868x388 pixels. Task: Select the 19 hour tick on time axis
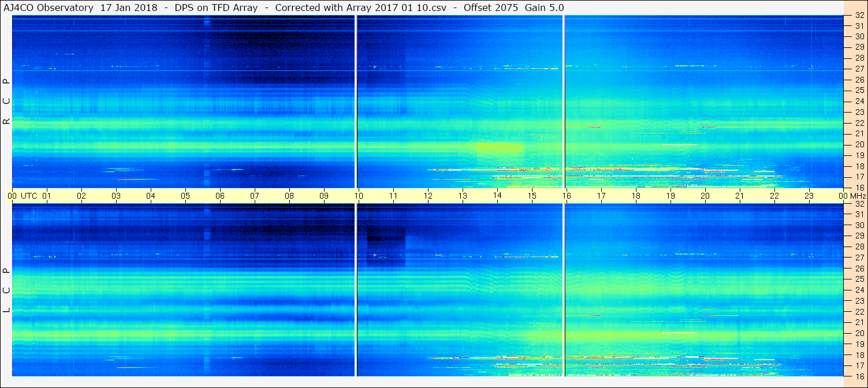tap(670, 196)
